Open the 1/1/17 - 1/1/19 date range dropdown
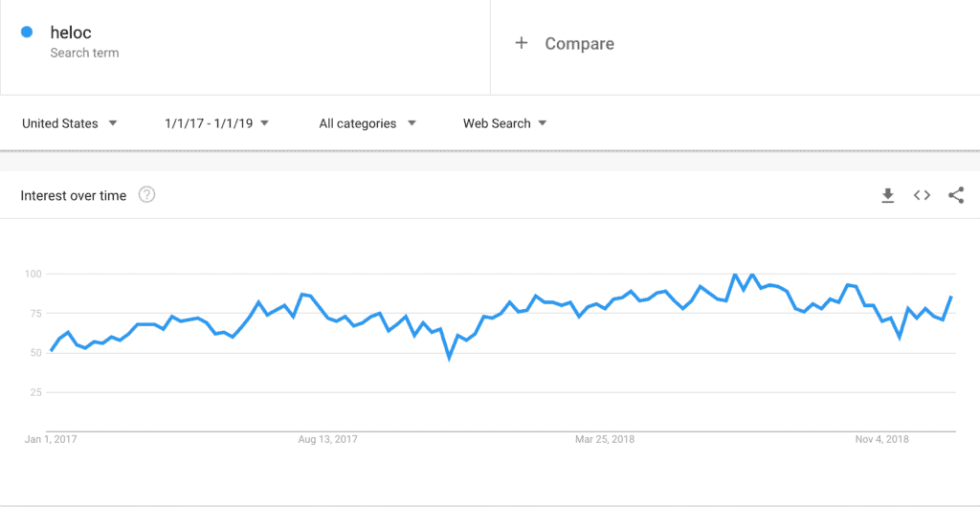980x507 pixels. (217, 123)
